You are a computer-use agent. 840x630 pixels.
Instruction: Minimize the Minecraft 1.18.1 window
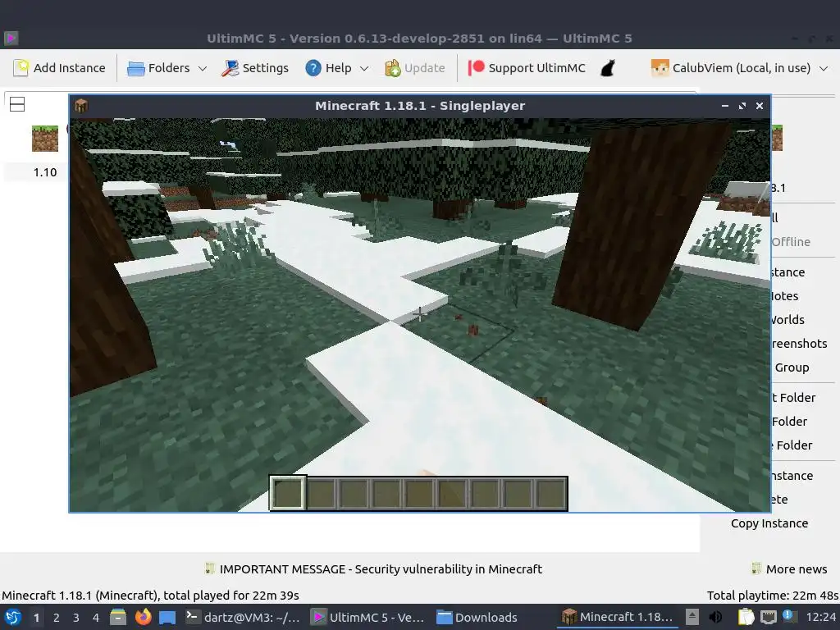(x=725, y=106)
